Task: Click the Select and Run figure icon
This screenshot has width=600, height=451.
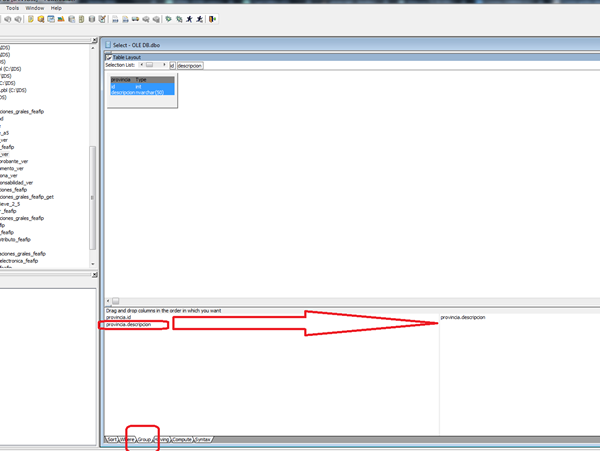Action: tap(199, 19)
